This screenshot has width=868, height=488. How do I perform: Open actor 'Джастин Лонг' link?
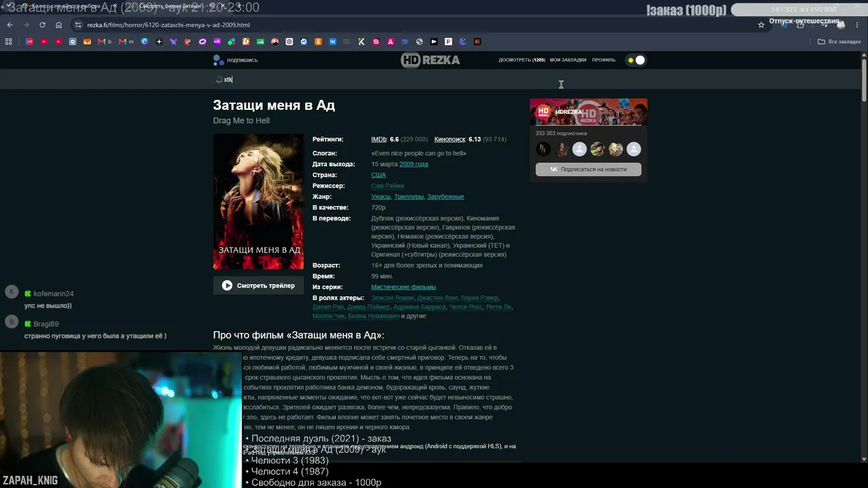coord(437,298)
